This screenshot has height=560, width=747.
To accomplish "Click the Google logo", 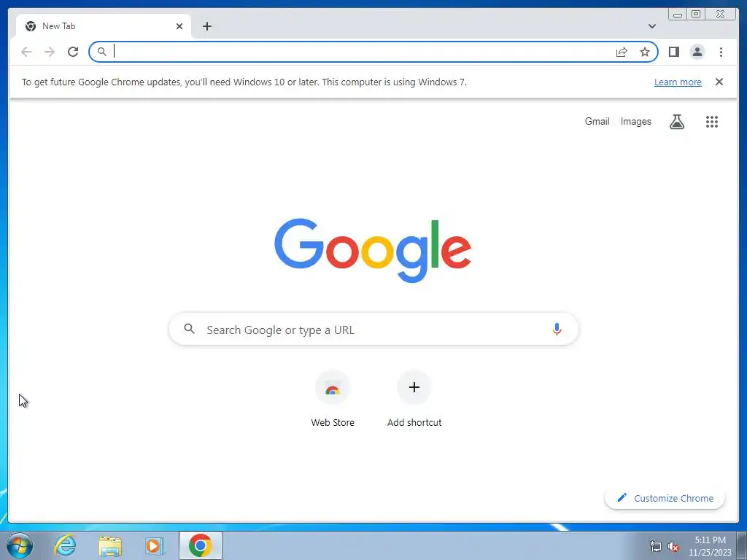I will (373, 250).
